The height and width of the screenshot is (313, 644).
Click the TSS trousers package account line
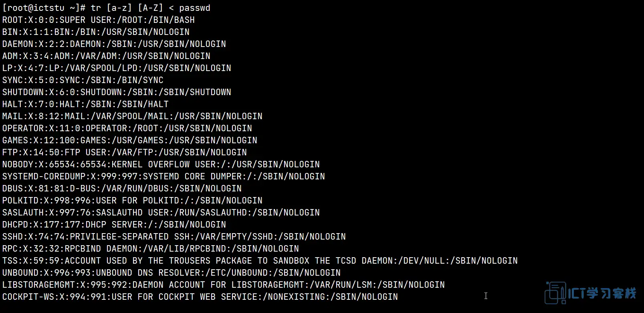pyautogui.click(x=260, y=261)
